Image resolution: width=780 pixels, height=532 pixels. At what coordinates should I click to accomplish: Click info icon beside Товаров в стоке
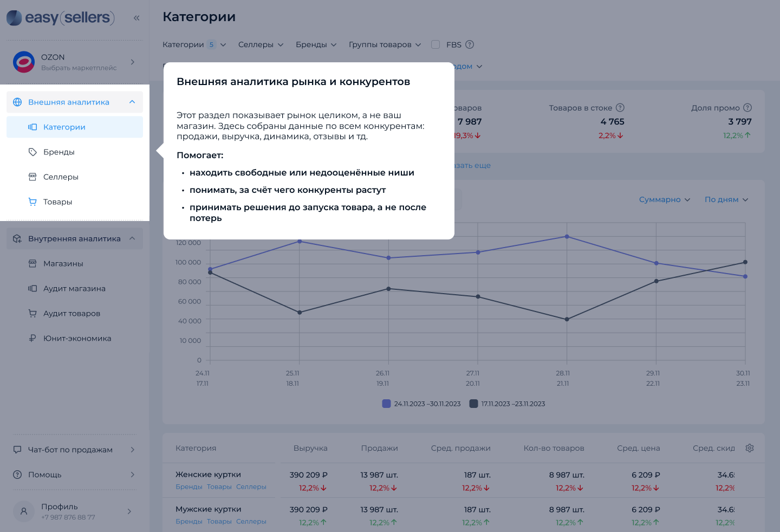coord(620,108)
